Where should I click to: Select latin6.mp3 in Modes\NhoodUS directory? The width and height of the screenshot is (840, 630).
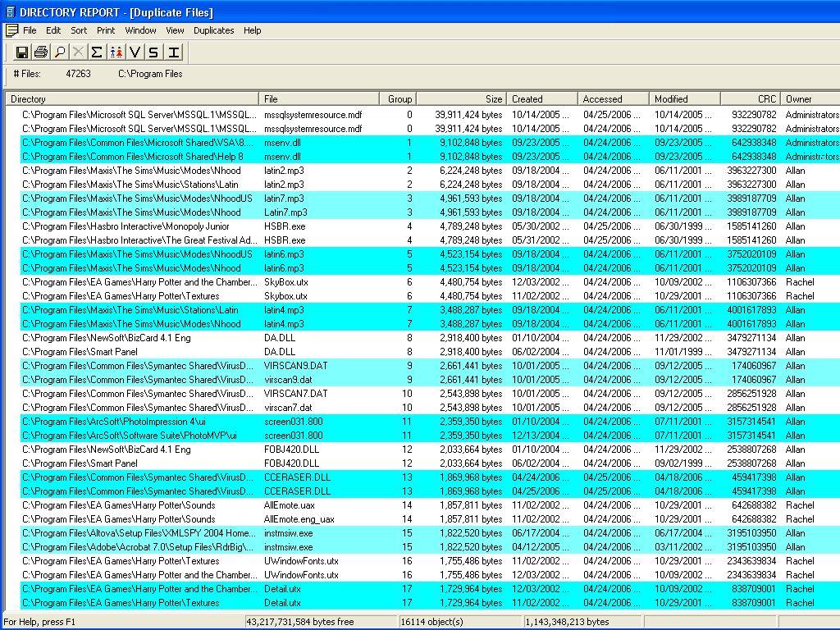pos(430,254)
